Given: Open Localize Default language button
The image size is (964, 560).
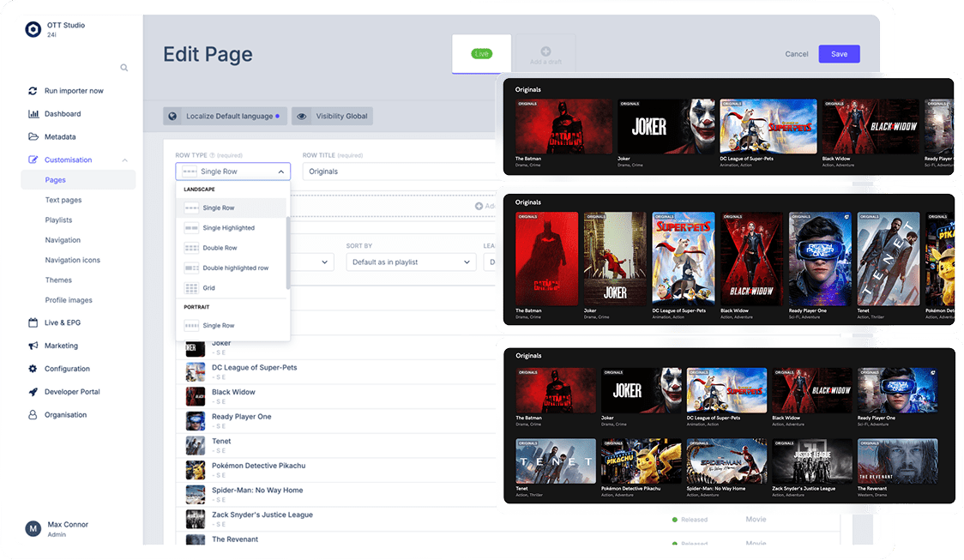Looking at the screenshot, I should 225,116.
